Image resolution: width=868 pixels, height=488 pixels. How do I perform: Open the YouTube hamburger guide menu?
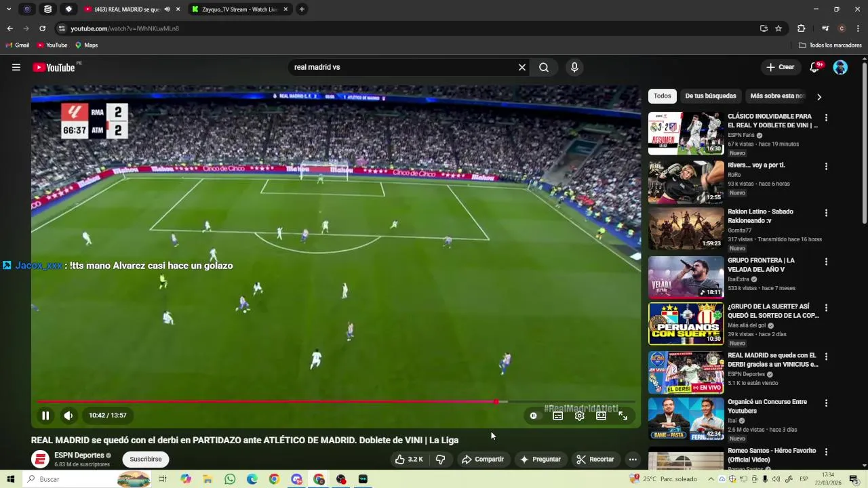[x=16, y=67]
